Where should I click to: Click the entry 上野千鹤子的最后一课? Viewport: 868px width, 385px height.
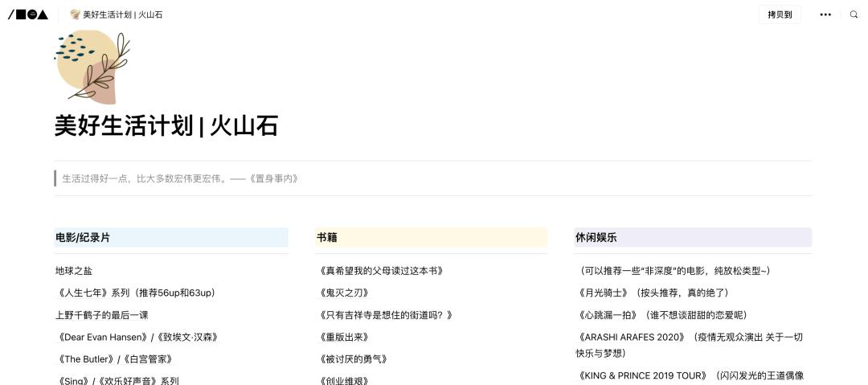coord(102,314)
